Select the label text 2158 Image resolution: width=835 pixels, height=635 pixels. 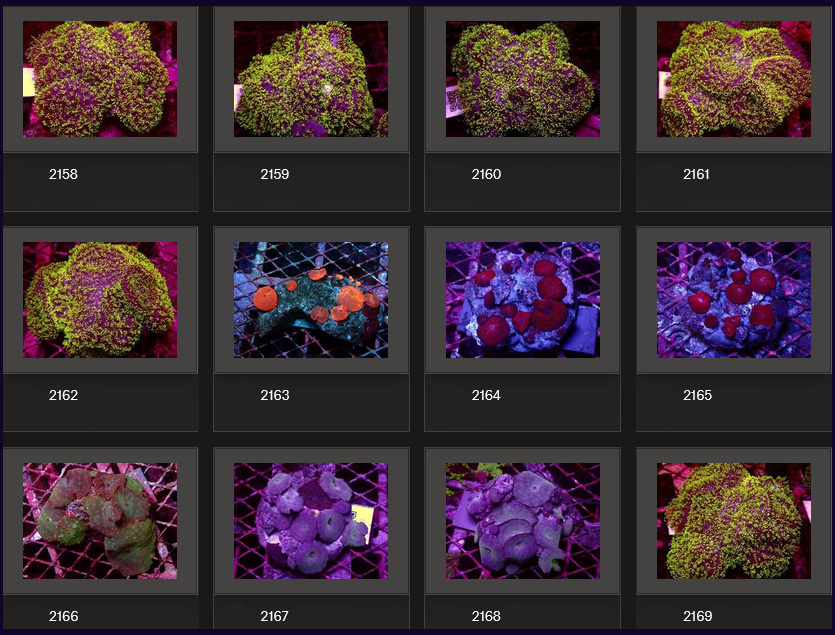coord(63,174)
